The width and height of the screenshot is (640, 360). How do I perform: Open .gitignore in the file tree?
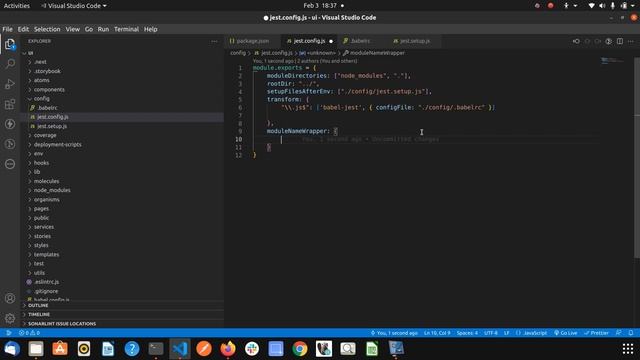46,291
